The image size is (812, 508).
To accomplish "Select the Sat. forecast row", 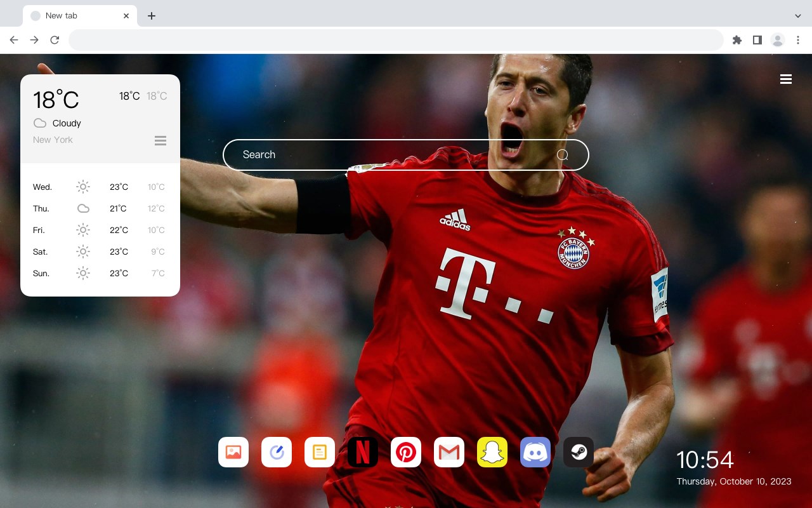I will (x=100, y=251).
